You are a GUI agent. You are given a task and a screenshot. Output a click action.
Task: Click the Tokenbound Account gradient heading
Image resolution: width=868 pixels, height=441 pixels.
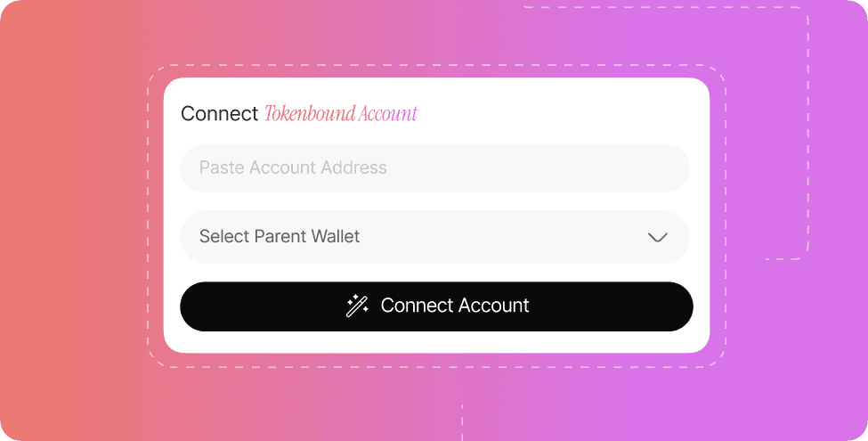(x=340, y=113)
